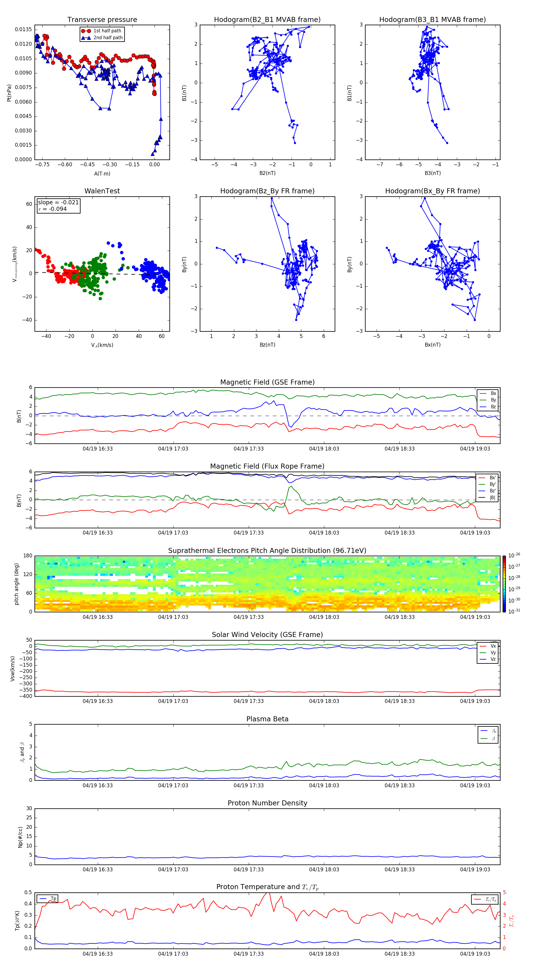535x980 pixels.
Task: Click the red 'Te/Tp' right-axis label
Action: pos(512,921)
